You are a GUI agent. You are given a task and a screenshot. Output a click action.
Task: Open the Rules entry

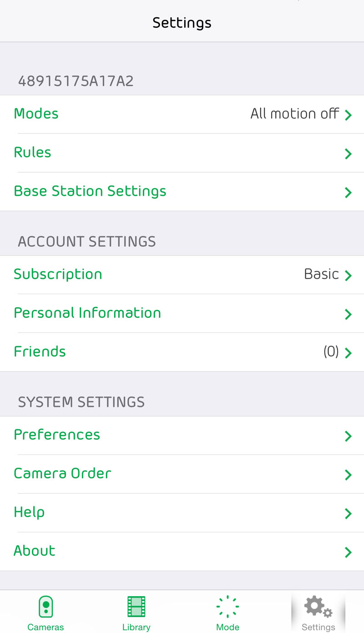coord(33,153)
